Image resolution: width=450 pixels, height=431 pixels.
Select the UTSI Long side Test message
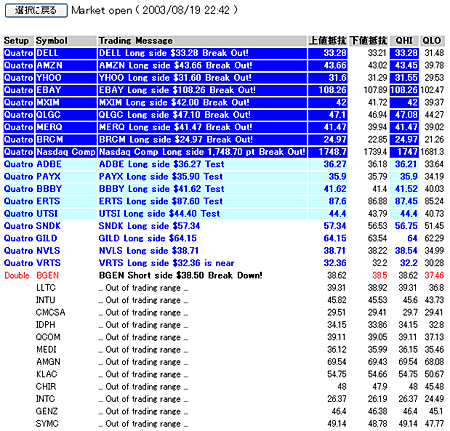159,214
